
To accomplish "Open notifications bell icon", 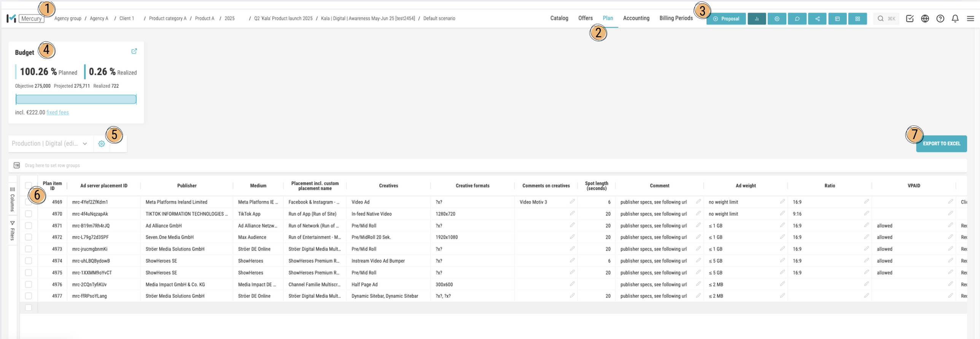I will (x=955, y=19).
